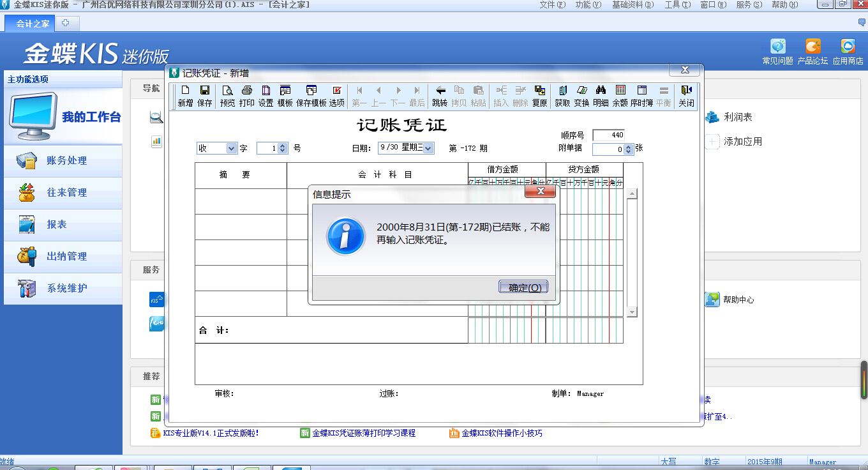Open the 基础资料(B) menu
The height and width of the screenshot is (470, 868).
[634, 4]
